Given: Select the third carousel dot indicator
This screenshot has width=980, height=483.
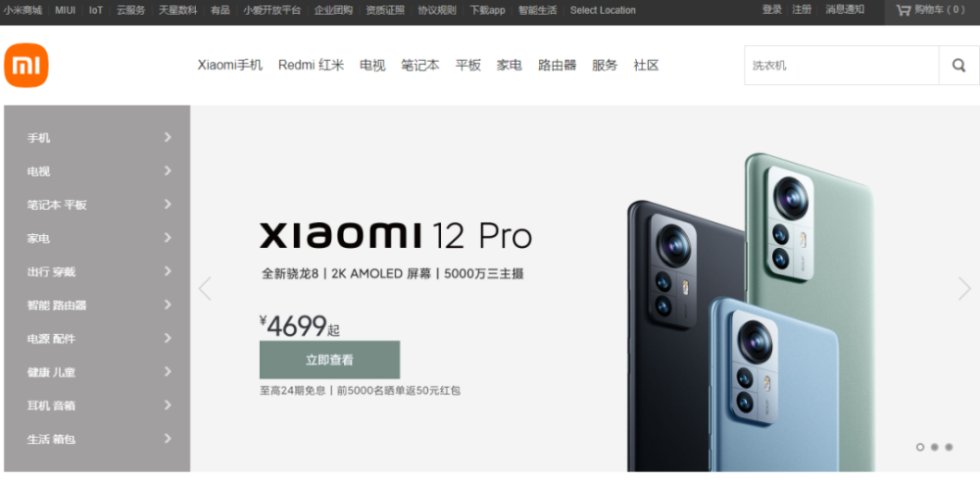Looking at the screenshot, I should pyautogui.click(x=949, y=447).
